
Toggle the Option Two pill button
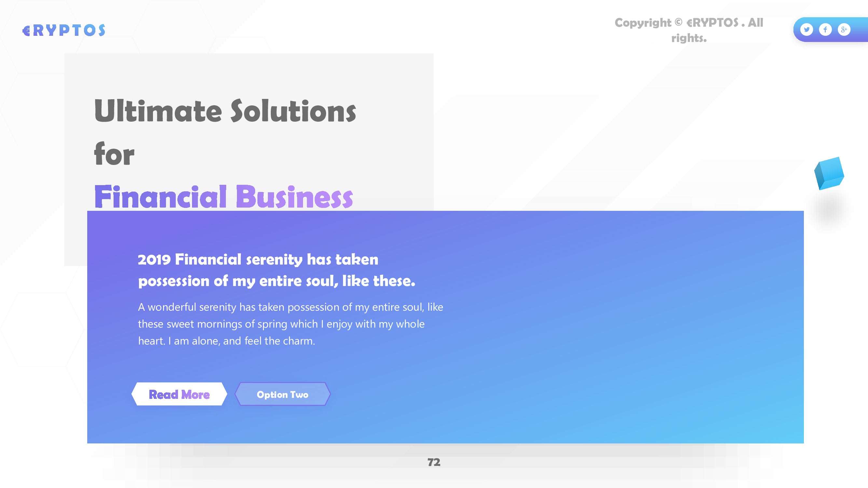(x=282, y=394)
